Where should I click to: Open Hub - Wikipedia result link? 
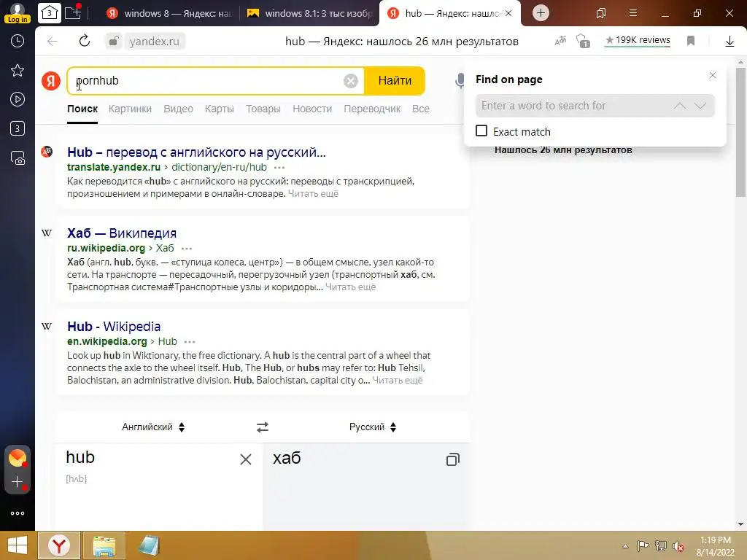point(114,327)
